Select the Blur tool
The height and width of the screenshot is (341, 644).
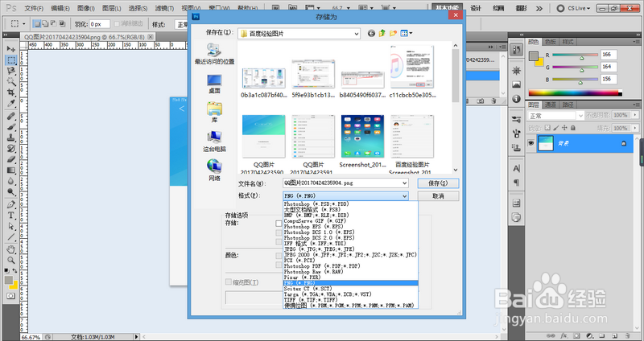(11, 181)
